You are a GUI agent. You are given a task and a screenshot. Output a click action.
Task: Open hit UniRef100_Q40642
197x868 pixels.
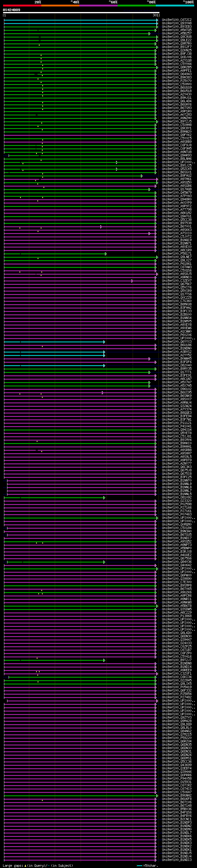[177, 565]
